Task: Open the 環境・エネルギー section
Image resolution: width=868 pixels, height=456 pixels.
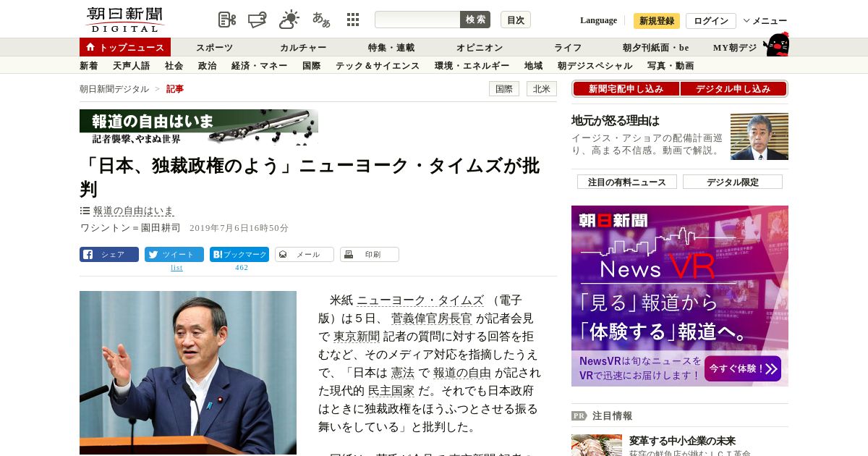Action: tap(472, 66)
